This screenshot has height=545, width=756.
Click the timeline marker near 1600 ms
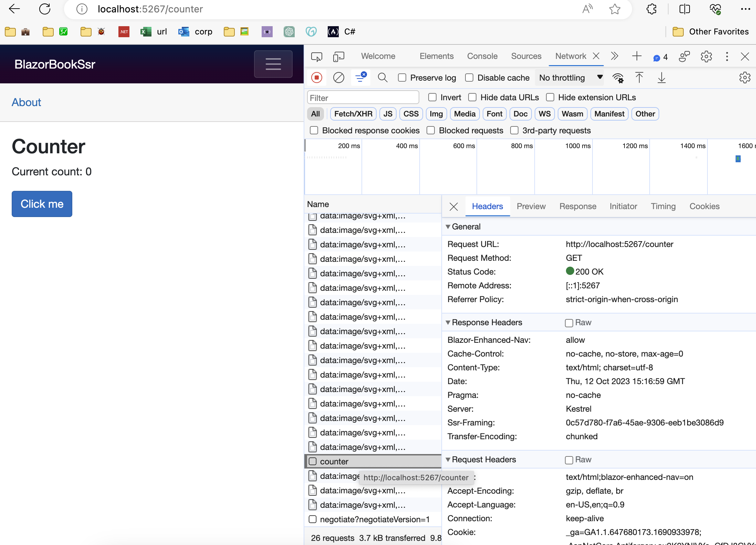[738, 159]
